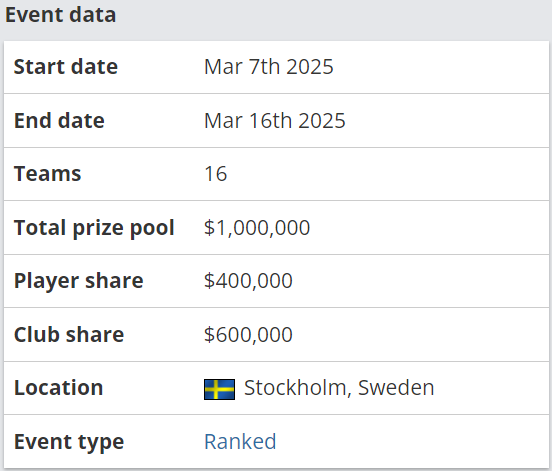Click the Club share label
This screenshot has width=552, height=471.
(69, 334)
